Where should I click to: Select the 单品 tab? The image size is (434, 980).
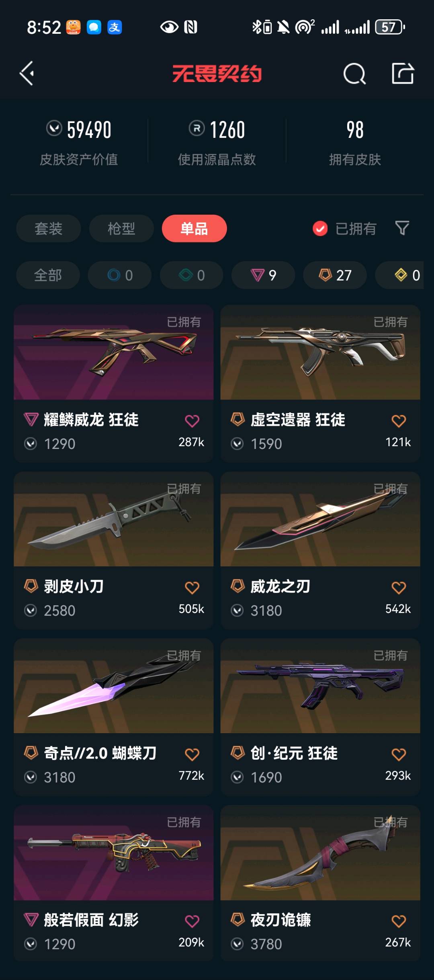194,228
